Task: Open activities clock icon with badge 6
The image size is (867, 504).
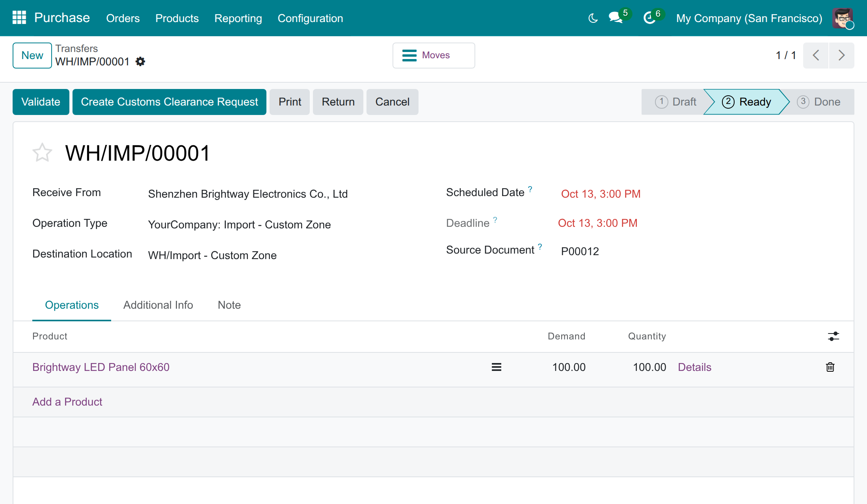Action: pos(649,18)
